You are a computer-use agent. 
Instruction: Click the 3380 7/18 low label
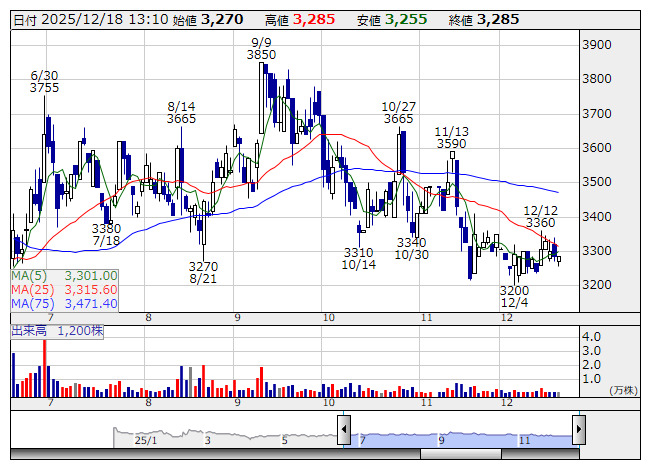tap(106, 234)
